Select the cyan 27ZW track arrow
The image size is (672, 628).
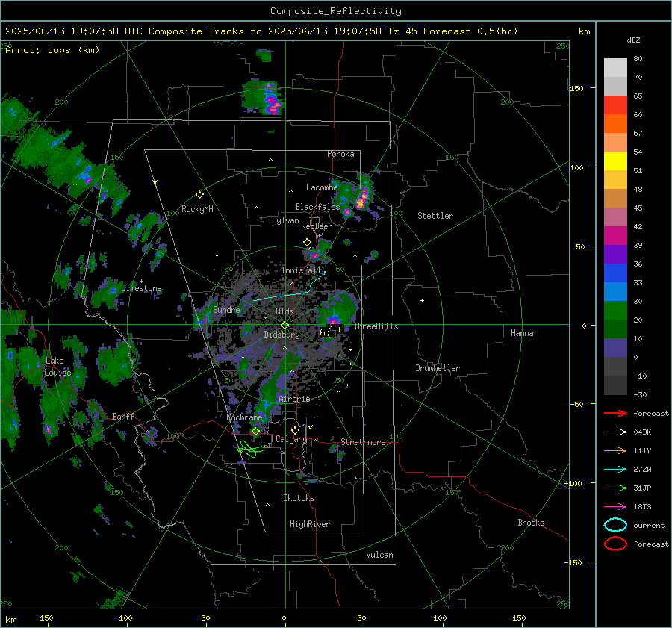pyautogui.click(x=615, y=470)
